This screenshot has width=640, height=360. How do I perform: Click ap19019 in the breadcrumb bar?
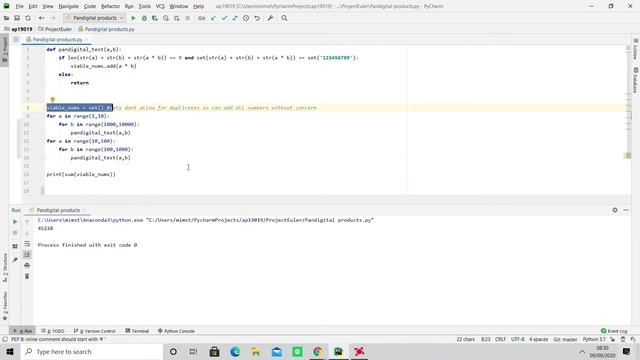[x=18, y=29]
